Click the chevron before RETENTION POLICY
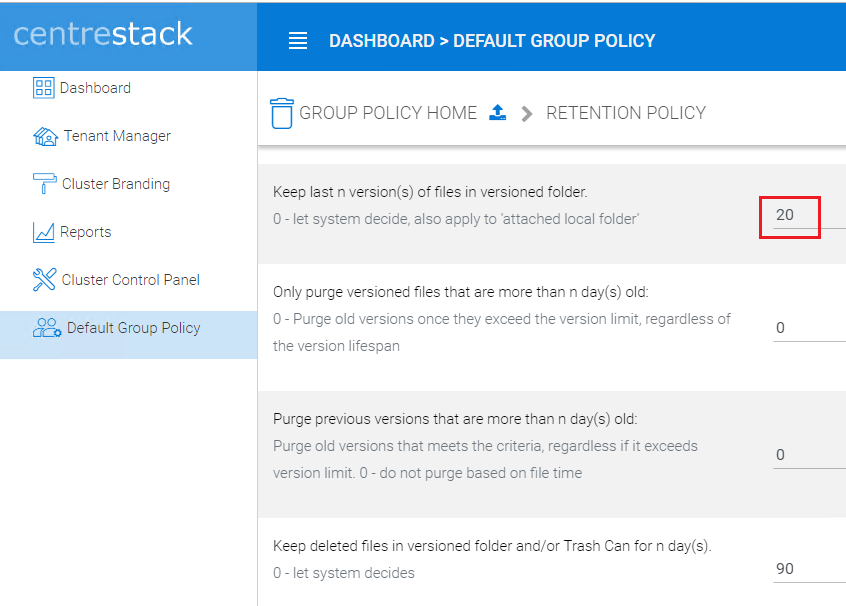Image resolution: width=846 pixels, height=606 pixels. 527,113
